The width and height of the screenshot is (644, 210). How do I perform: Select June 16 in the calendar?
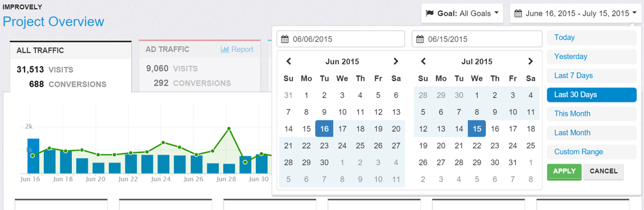[x=324, y=129]
